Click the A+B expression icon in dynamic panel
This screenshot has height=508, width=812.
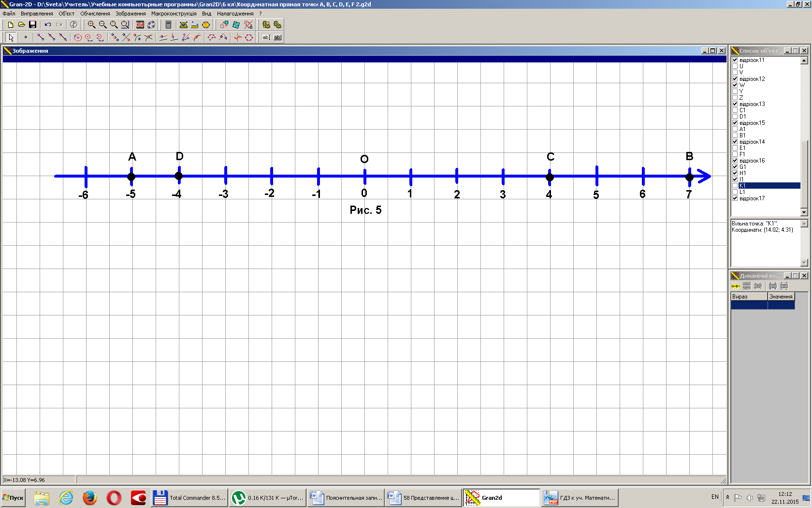(736, 286)
